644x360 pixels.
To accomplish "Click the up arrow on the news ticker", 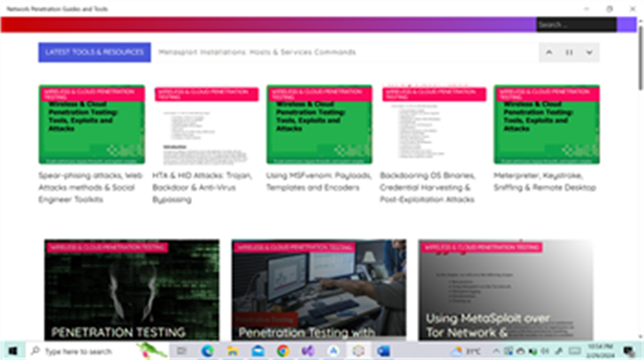I will (549, 52).
